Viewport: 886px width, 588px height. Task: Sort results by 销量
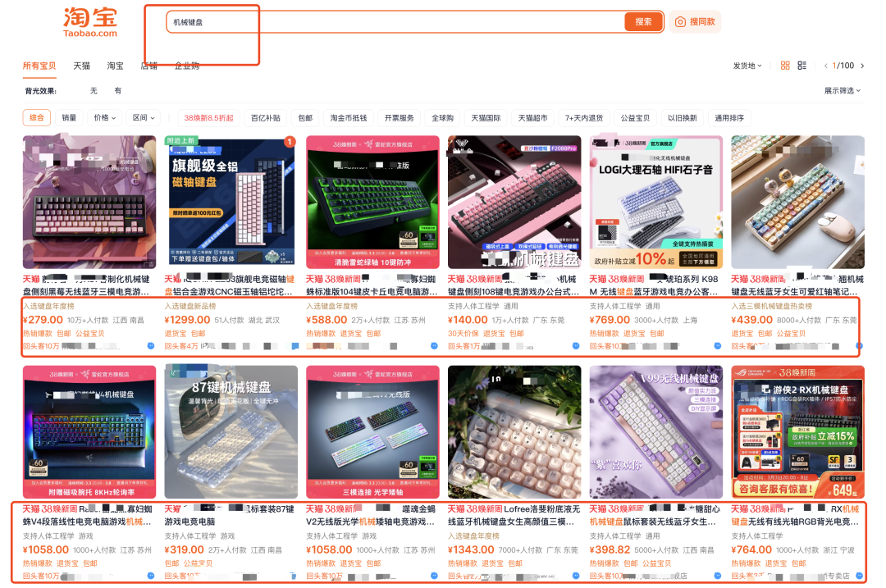[69, 117]
